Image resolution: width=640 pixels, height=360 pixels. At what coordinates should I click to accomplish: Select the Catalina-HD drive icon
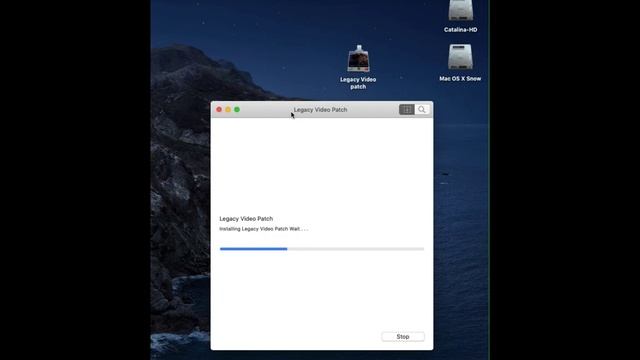(460, 10)
